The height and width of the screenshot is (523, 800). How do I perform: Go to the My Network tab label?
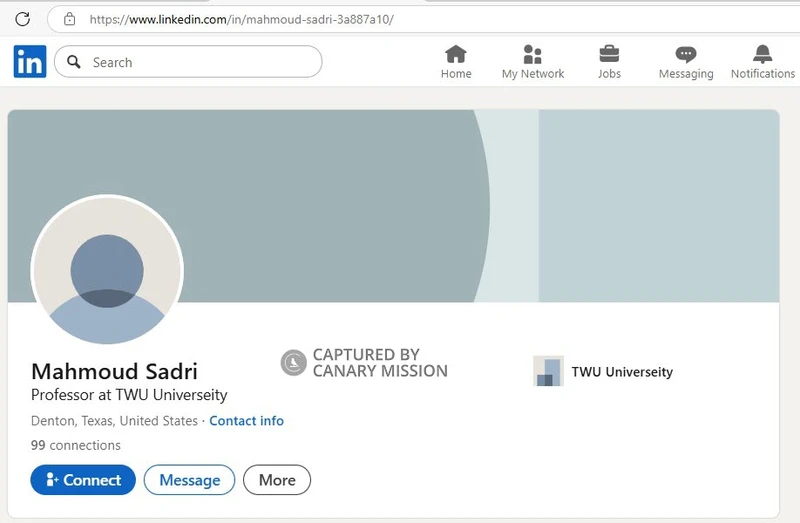[x=533, y=73]
